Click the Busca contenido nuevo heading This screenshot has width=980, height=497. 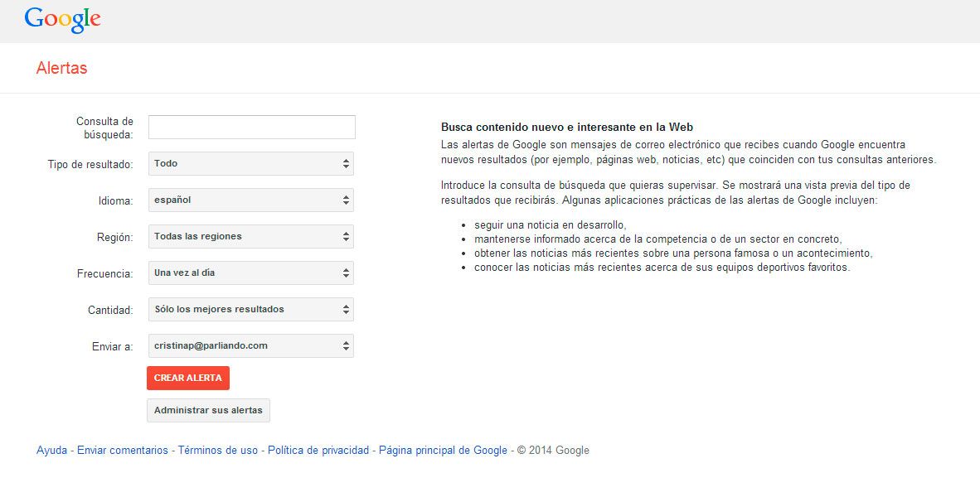pos(566,128)
